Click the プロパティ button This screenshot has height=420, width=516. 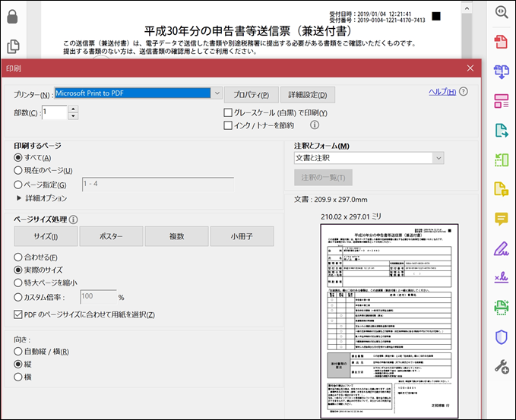click(252, 95)
